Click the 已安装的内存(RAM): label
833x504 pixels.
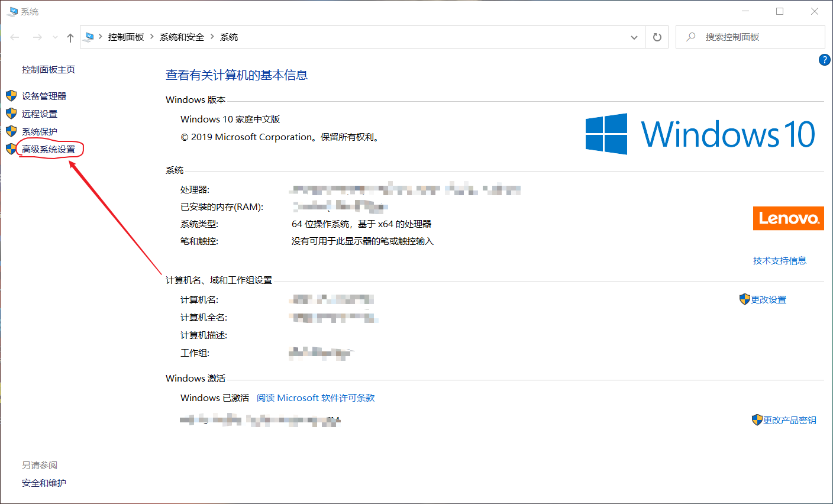click(x=222, y=206)
